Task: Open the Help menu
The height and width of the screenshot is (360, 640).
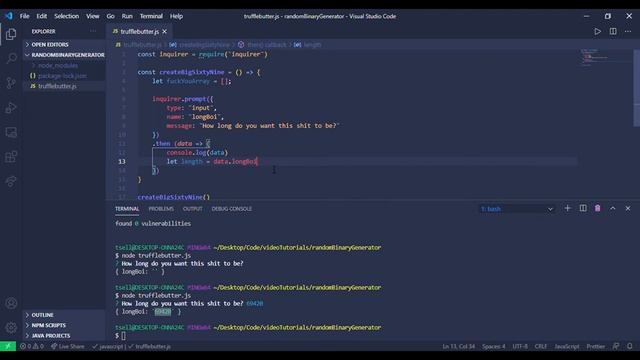Action: pyautogui.click(x=176, y=16)
